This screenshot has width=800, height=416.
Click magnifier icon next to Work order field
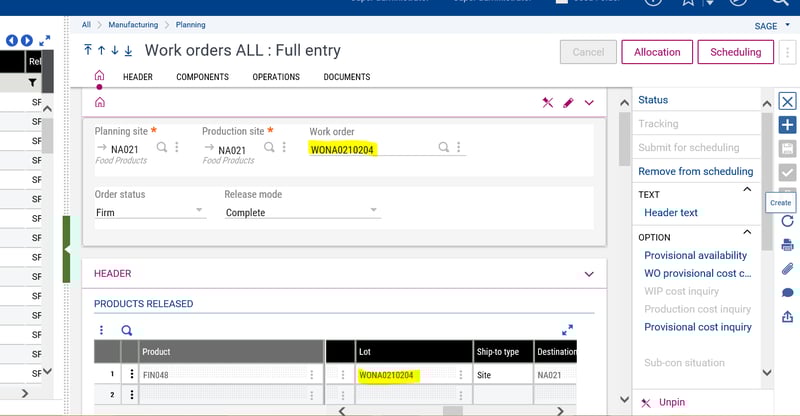[x=444, y=148]
